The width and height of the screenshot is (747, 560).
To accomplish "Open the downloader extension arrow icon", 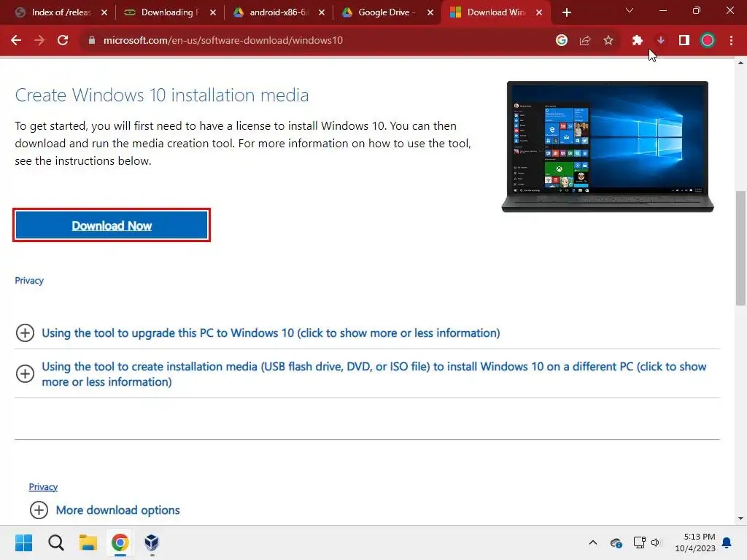I will coord(661,41).
